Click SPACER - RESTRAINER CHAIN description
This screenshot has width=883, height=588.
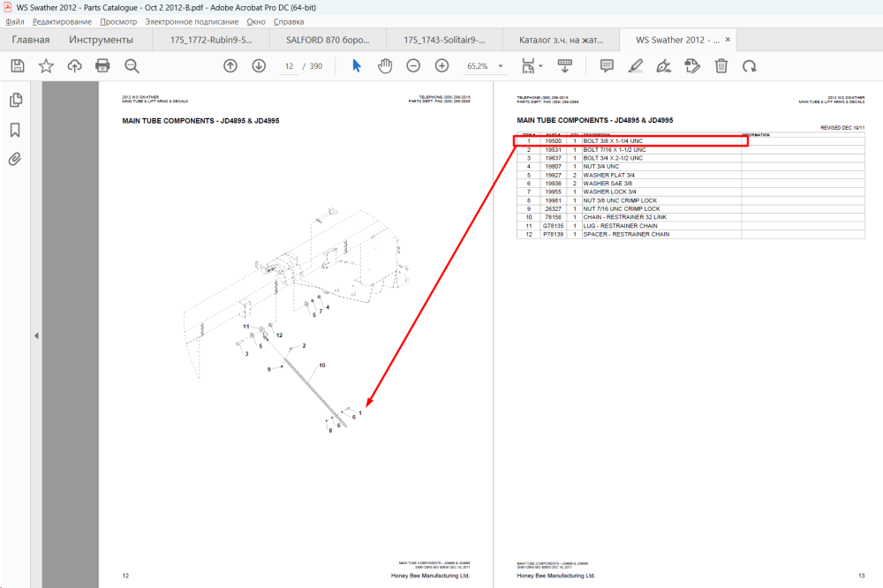tap(626, 234)
